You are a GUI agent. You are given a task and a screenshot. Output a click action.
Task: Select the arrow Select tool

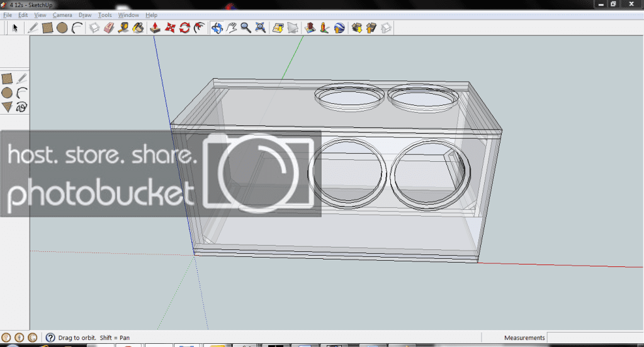point(15,28)
